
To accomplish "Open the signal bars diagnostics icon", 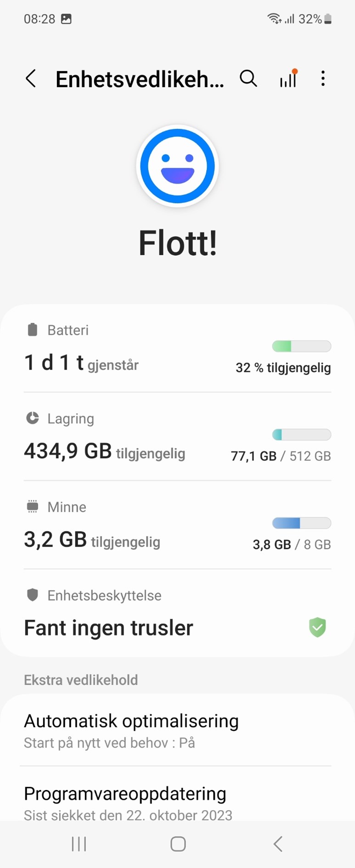I will coord(288,79).
